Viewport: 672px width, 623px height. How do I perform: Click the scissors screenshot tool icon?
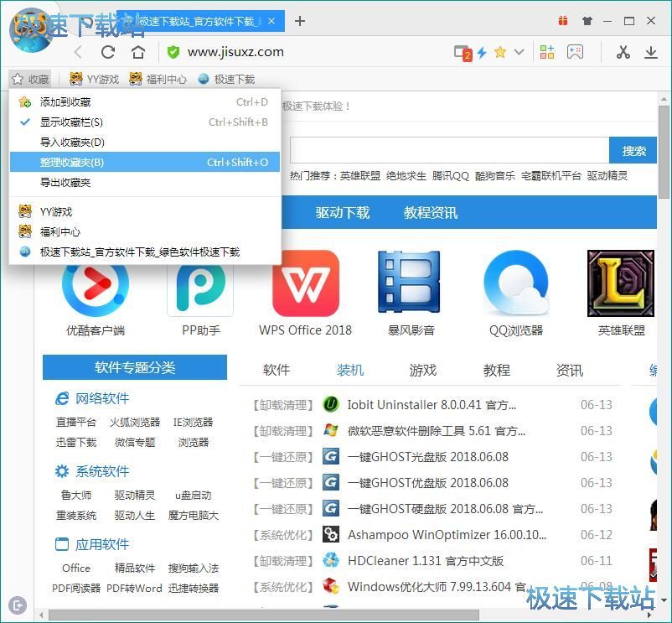click(x=623, y=52)
